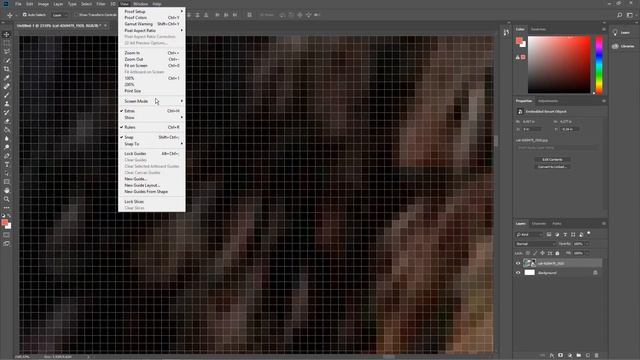Image resolution: width=640 pixels, height=360 pixels.
Task: Select the Eraser tool
Action: pos(7,121)
